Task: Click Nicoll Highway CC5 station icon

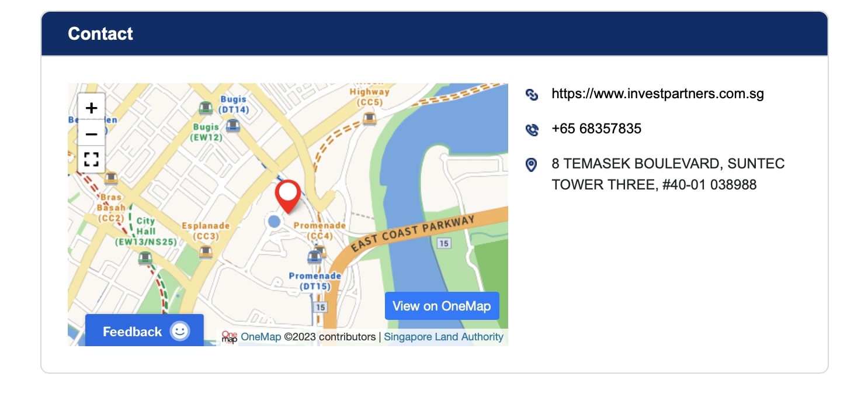Action: click(369, 119)
